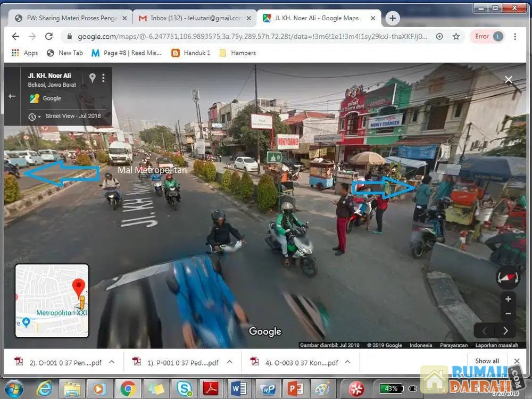Open the three-dot menu in Street View card

click(x=103, y=78)
